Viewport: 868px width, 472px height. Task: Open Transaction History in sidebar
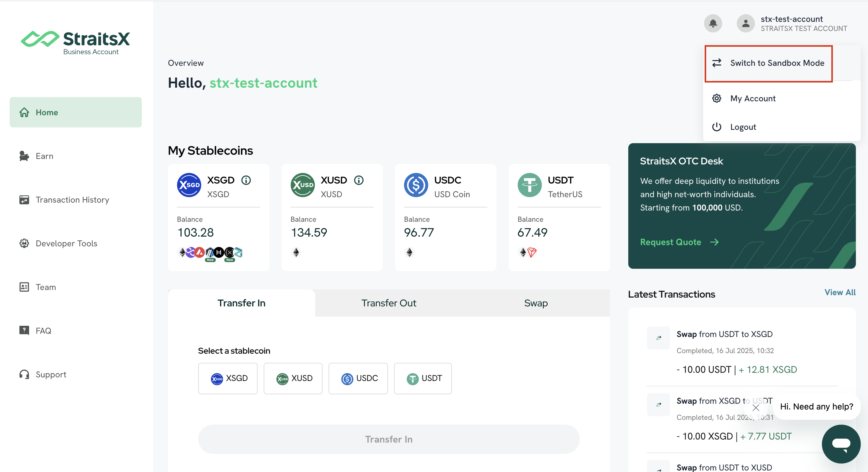pyautogui.click(x=75, y=200)
